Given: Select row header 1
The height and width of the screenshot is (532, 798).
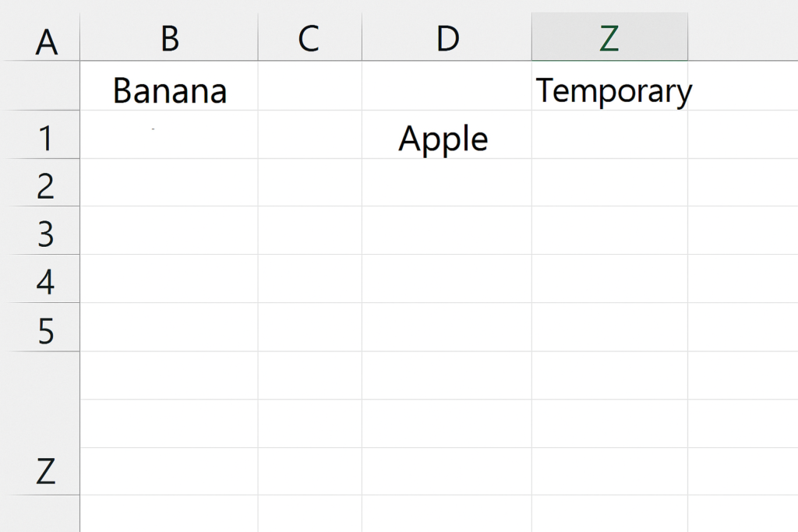Looking at the screenshot, I should (x=41, y=135).
